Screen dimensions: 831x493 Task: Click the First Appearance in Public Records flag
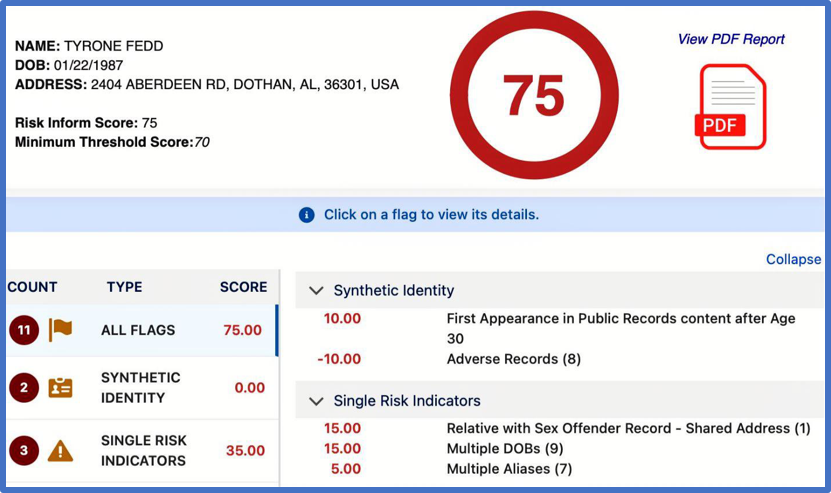[x=621, y=328]
